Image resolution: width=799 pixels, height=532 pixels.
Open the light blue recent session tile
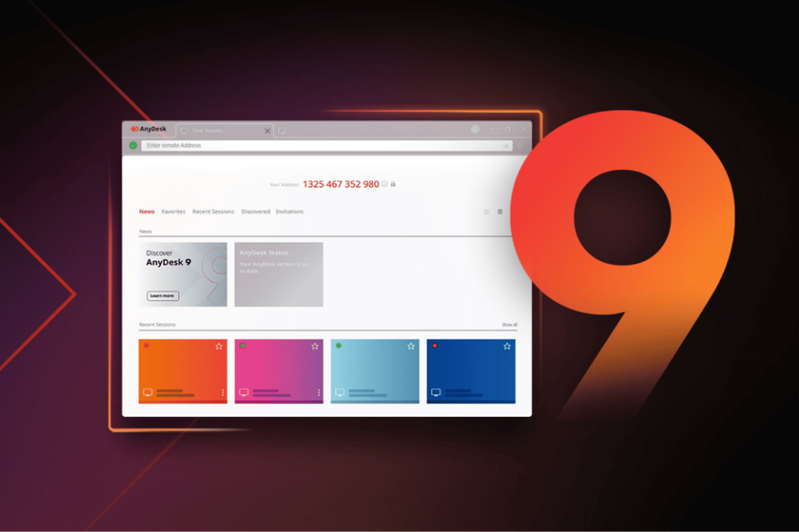[x=375, y=371]
